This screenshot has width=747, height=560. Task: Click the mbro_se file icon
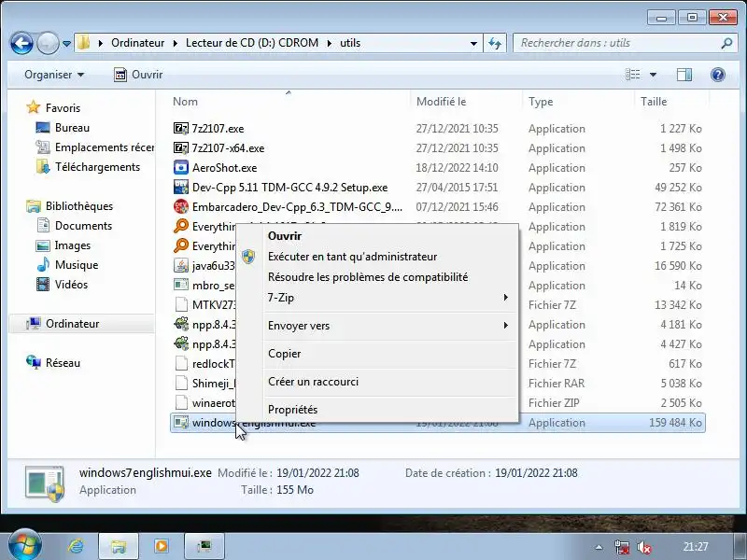181,286
